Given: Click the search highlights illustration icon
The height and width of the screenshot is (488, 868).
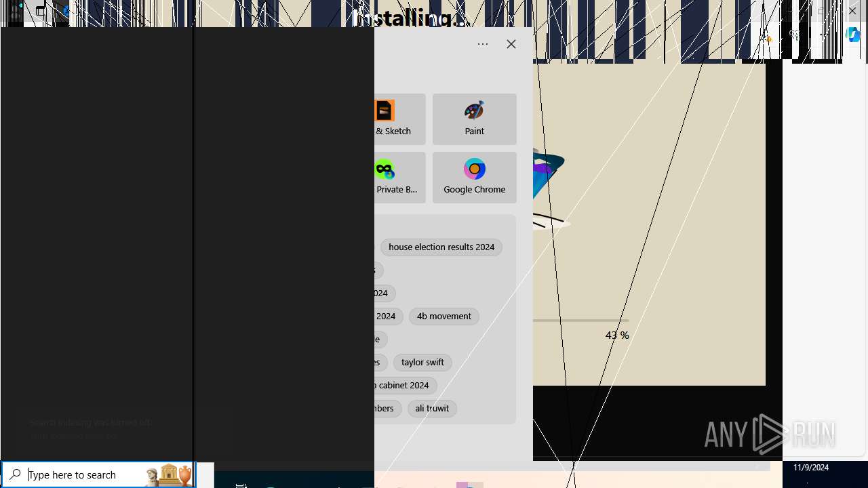Looking at the screenshot, I should tap(168, 474).
